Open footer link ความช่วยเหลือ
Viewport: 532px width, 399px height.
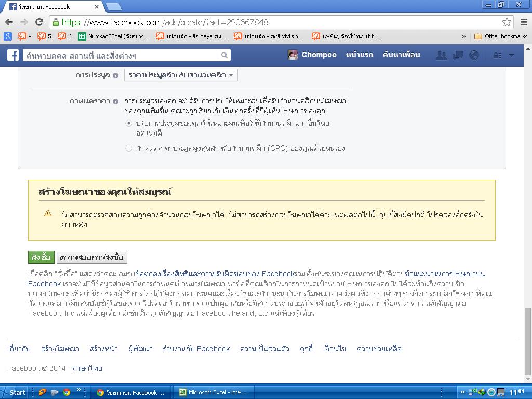click(379, 349)
